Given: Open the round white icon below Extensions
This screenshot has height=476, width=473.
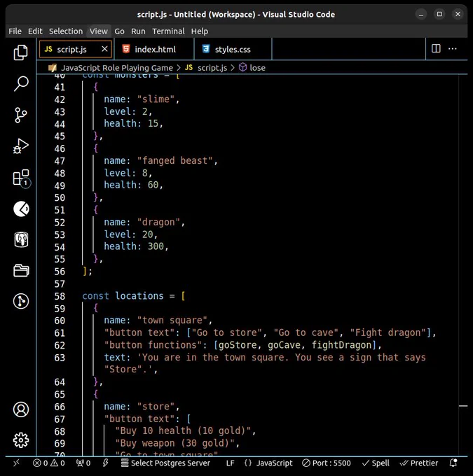Looking at the screenshot, I should [21, 209].
